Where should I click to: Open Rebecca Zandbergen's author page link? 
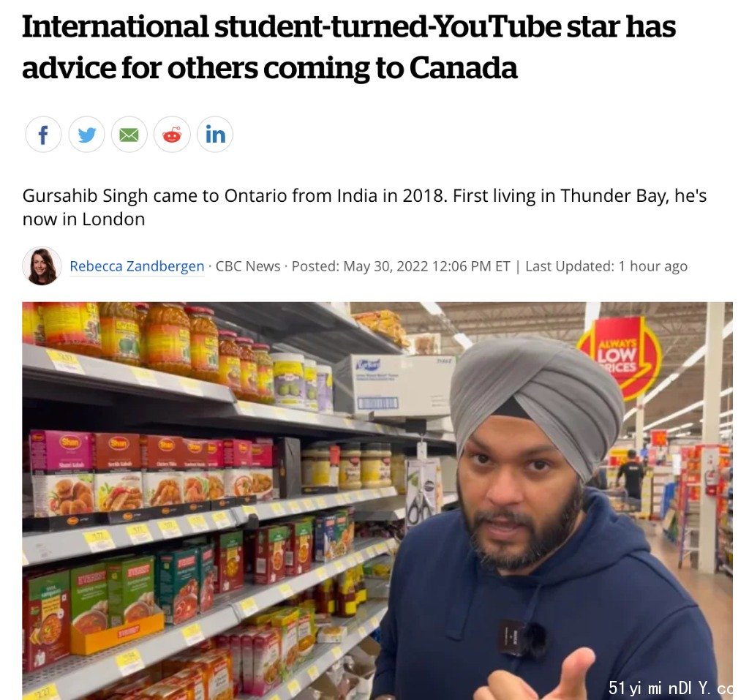pos(137,266)
